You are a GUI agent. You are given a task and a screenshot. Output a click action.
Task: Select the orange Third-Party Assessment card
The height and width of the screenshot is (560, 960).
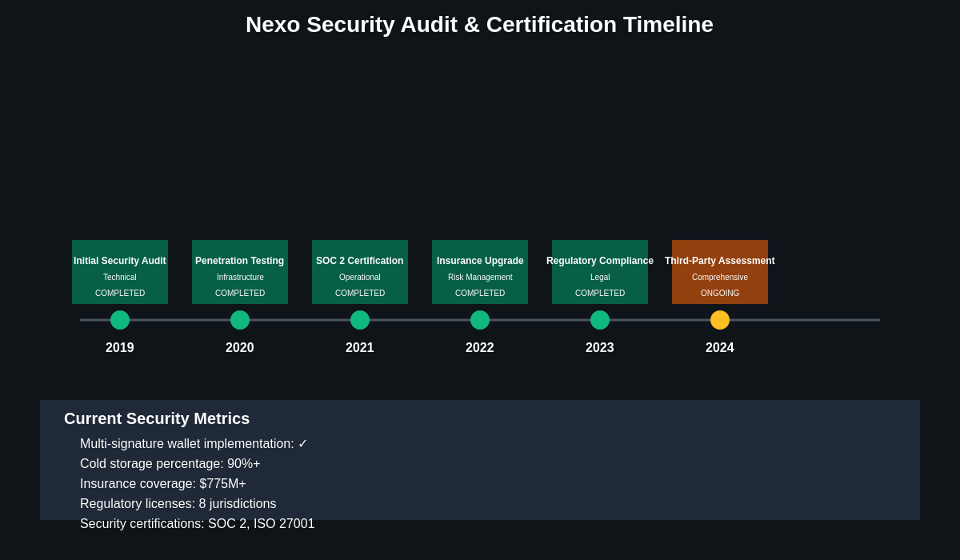click(720, 272)
